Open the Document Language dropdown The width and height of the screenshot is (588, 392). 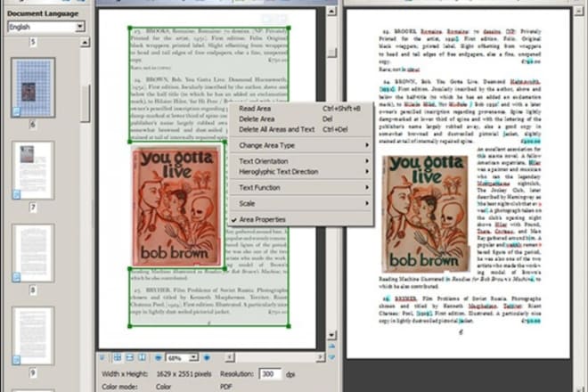pyautogui.click(x=80, y=27)
